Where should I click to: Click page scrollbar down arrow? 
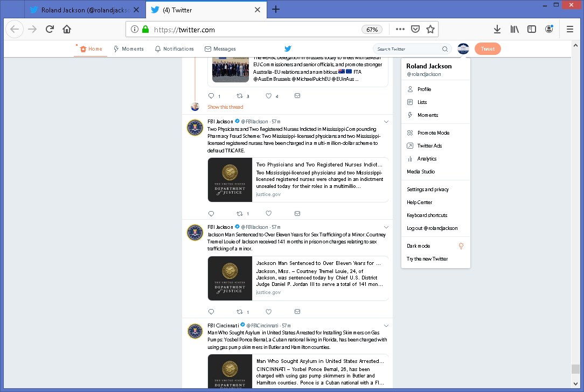click(576, 383)
